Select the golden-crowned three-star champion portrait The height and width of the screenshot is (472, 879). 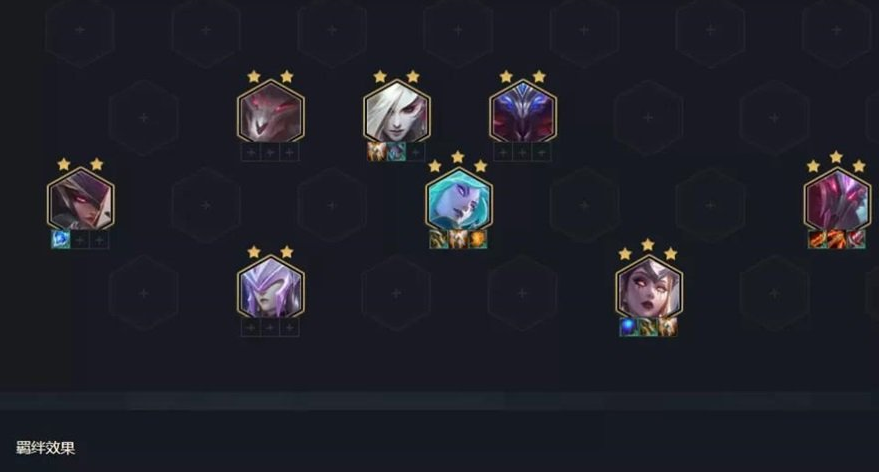(649, 287)
